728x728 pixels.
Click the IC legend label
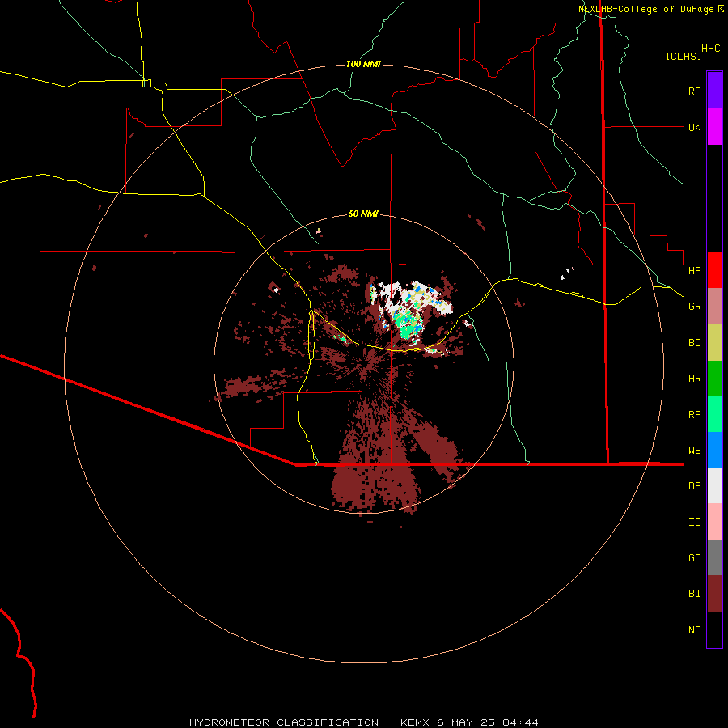[x=694, y=523]
